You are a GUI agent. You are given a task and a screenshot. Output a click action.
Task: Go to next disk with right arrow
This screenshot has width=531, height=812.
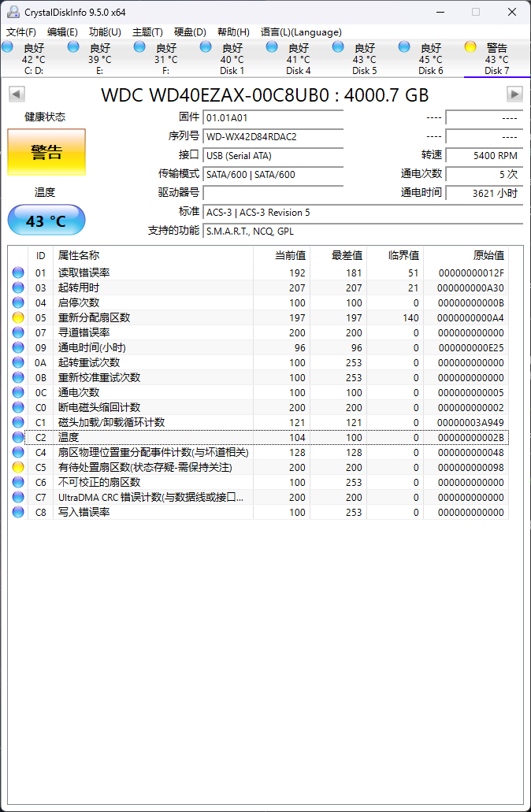coord(514,95)
